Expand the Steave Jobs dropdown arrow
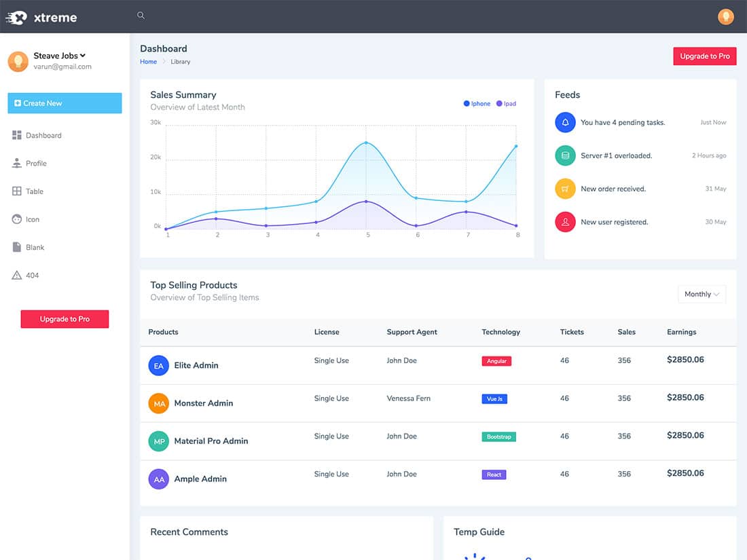The width and height of the screenshot is (747, 560). [x=83, y=55]
